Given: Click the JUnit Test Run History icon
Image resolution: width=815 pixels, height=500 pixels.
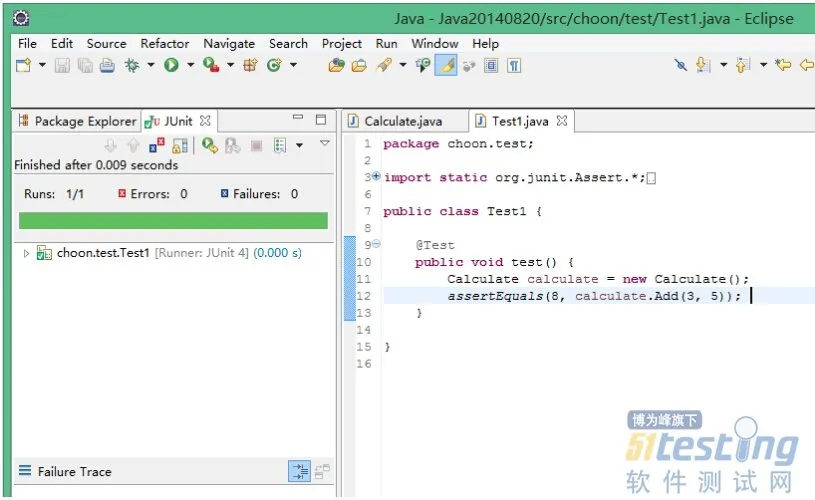Looking at the screenshot, I should [x=280, y=146].
